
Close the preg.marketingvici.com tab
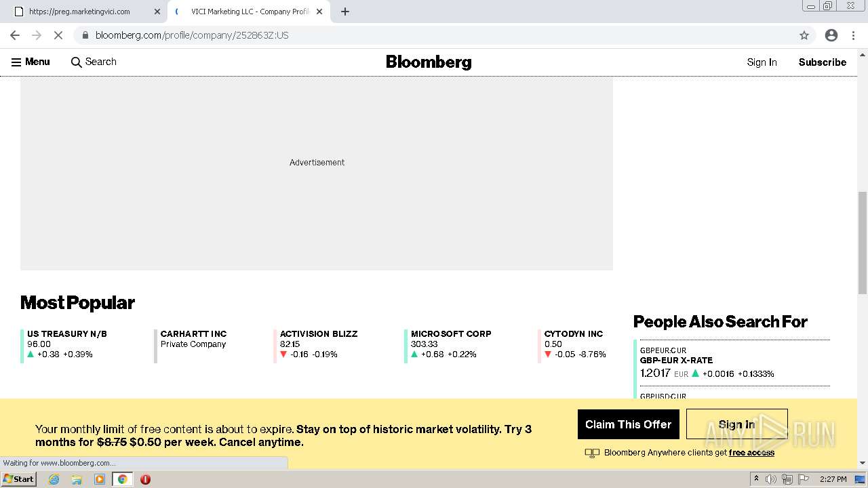157,12
